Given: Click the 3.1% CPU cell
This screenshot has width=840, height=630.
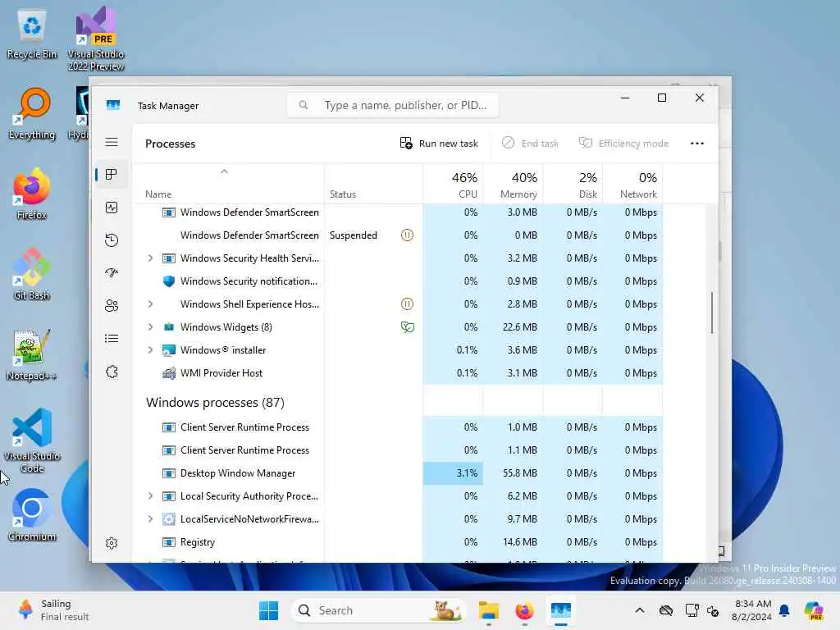Looking at the screenshot, I should coord(453,473).
